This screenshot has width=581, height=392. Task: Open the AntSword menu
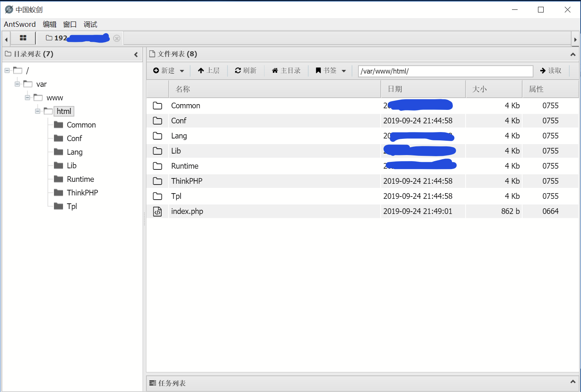pos(20,25)
